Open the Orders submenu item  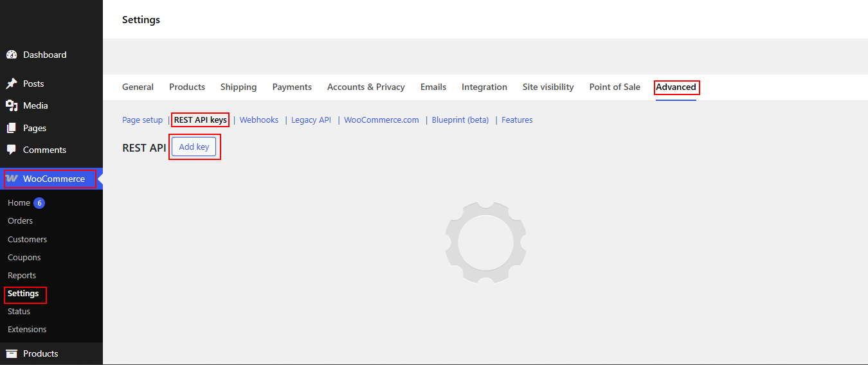pyautogui.click(x=20, y=220)
